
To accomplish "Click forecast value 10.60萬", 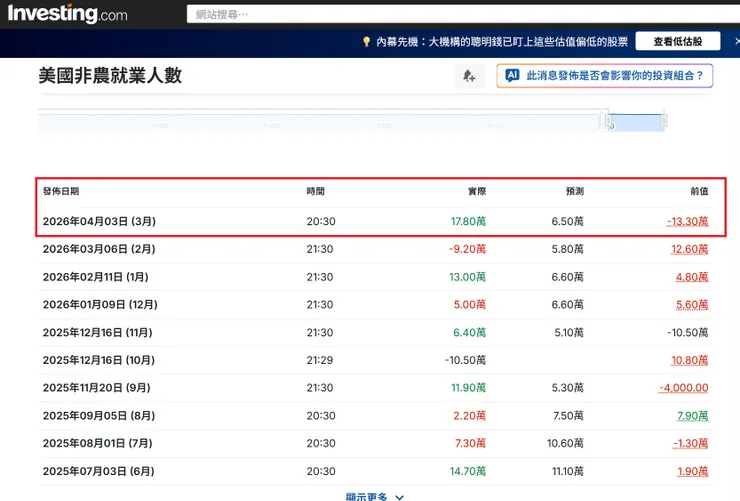I will tap(565, 443).
